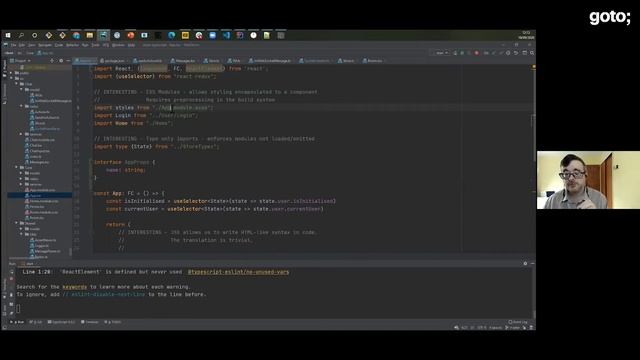Open the Terminal tool window button
Screen dimensions: 640x360
pos(90,322)
